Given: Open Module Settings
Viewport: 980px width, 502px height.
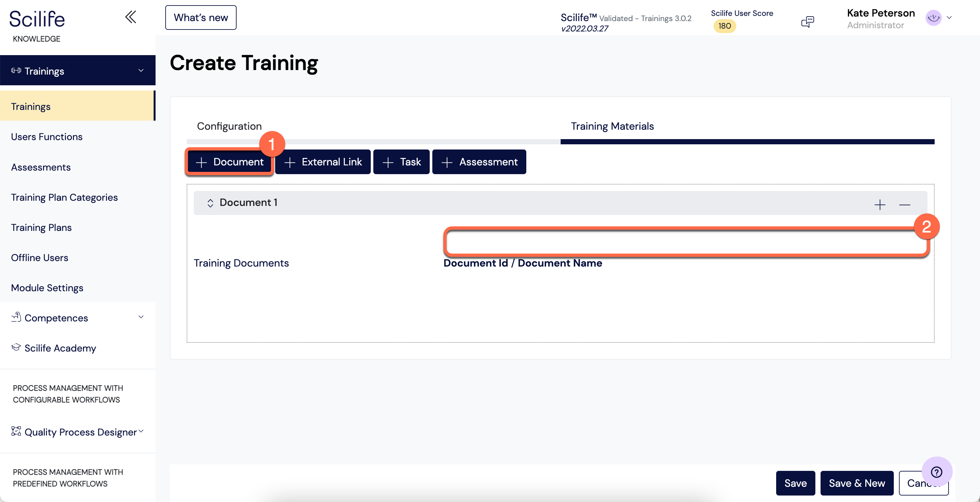Looking at the screenshot, I should (47, 288).
